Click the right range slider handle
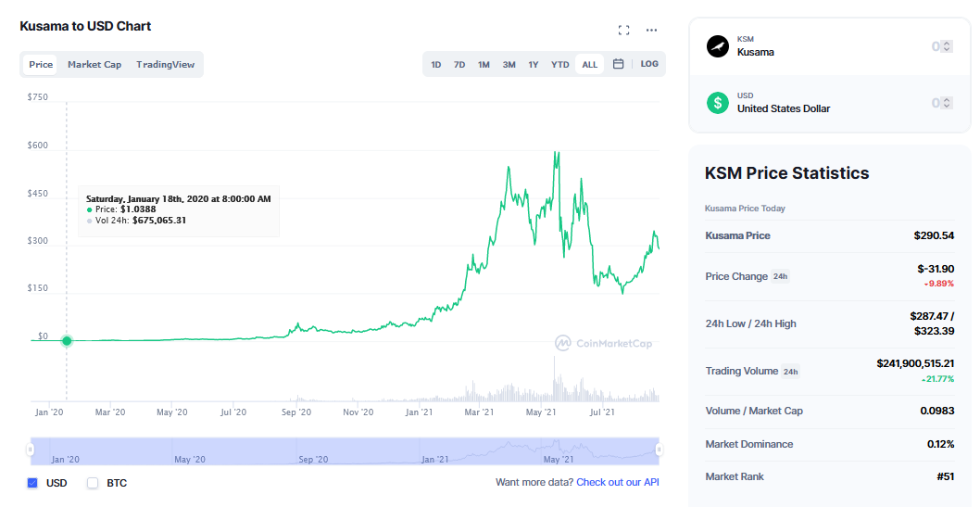 (x=659, y=450)
